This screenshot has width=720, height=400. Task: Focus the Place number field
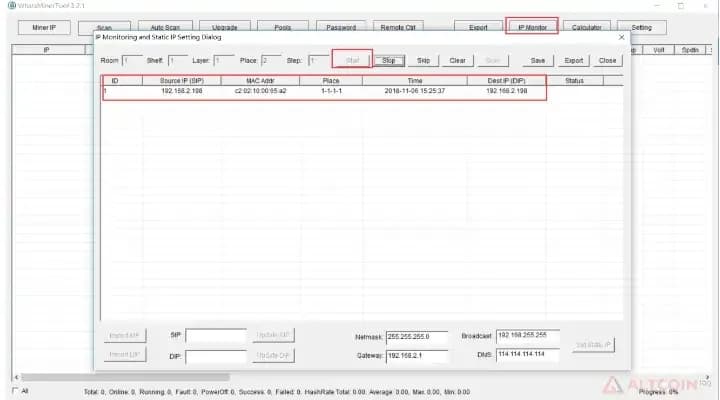click(270, 61)
